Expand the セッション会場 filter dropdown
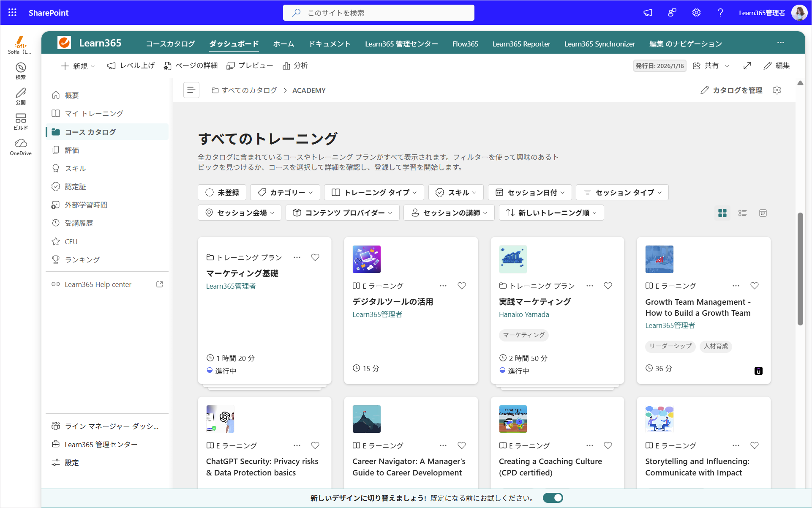Viewport: 812px width, 508px height. click(240, 213)
